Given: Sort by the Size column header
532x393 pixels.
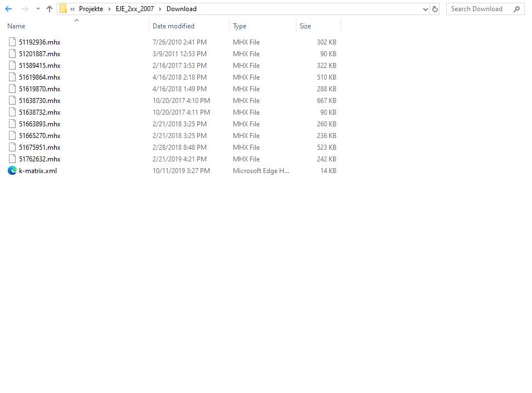Looking at the screenshot, I should coord(305,26).
